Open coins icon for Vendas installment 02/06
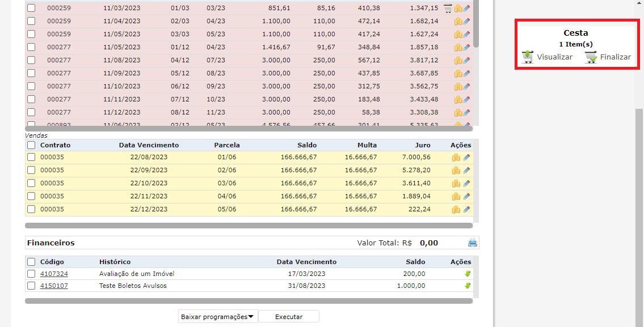Screen dimensions: 644x327 [456, 171]
